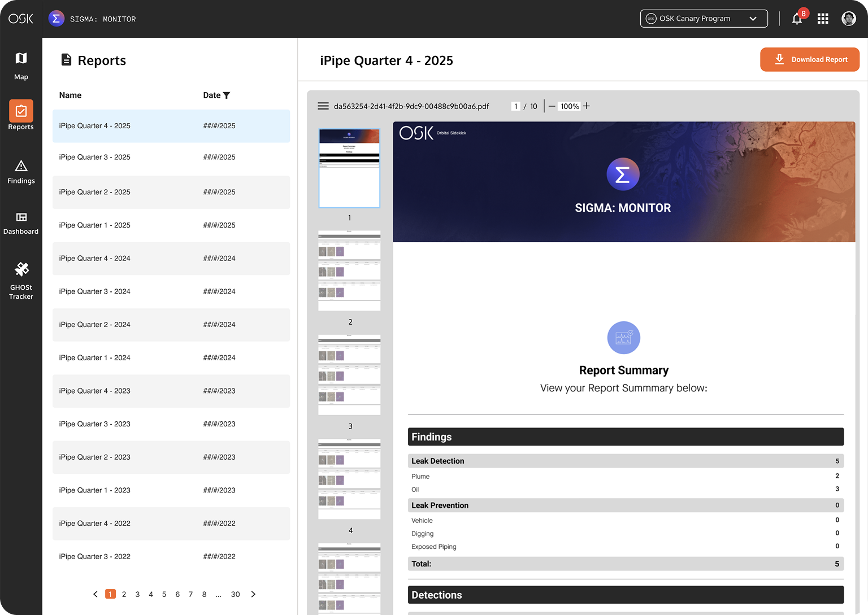The image size is (868, 615).
Task: Click the Exposed Piping row
Action: (626, 546)
